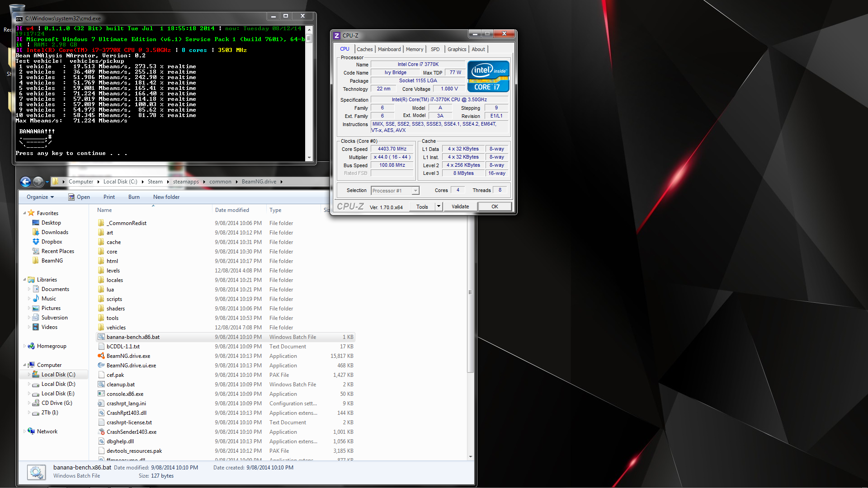Switch to the Caches tab in CPU-Z
Screen dimensions: 868x488
(364, 49)
